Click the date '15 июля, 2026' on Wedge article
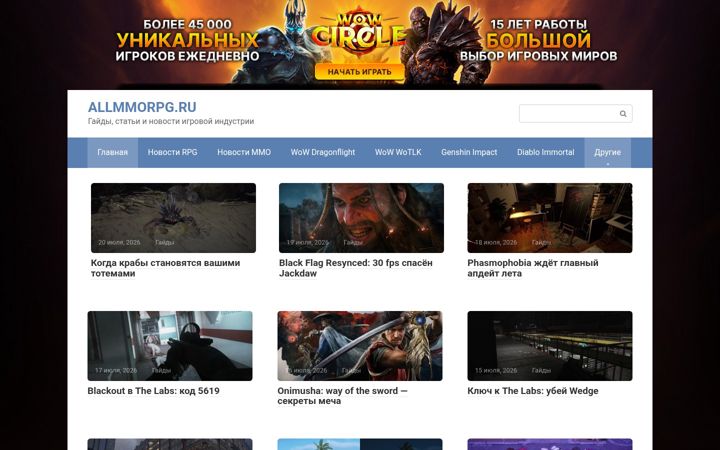The height and width of the screenshot is (450, 720). pos(496,370)
